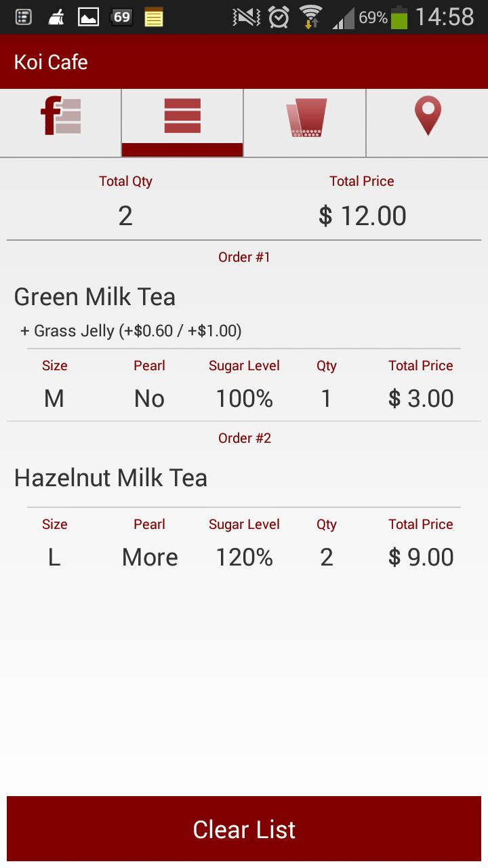Tap the battery status icon

400,17
